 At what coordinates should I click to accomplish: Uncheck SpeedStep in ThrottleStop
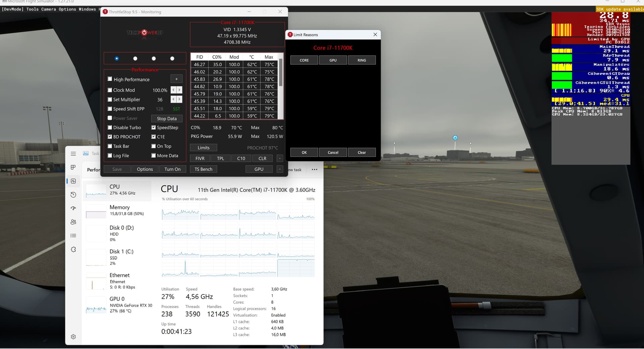point(154,127)
